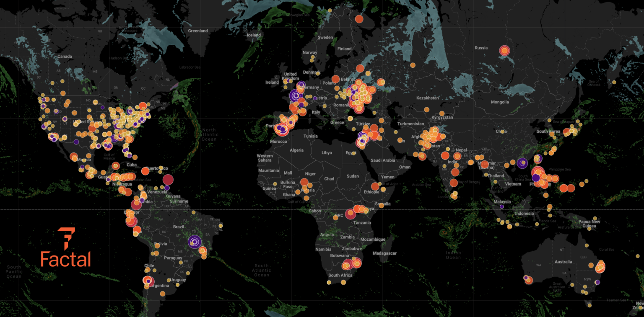Screen dimensions: 644x317
Task: Click the Tunisia label
Action: [311, 136]
